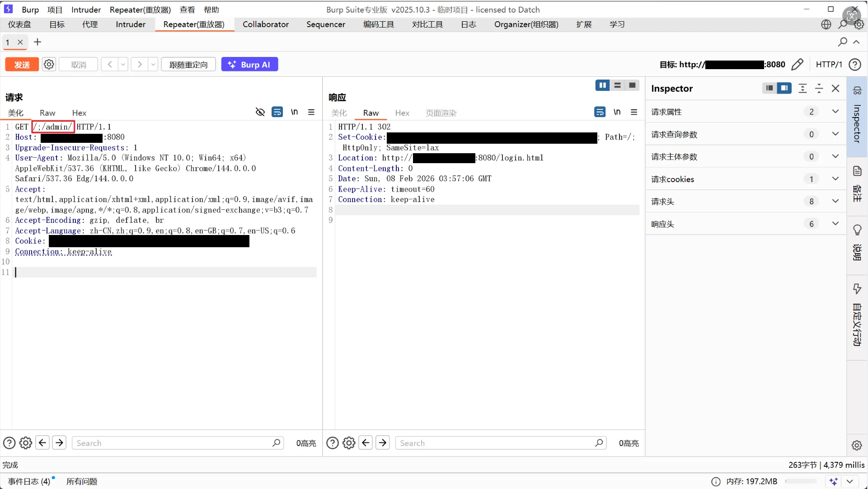
Task: Click the HTTP/1 protocol selector
Action: 829,65
